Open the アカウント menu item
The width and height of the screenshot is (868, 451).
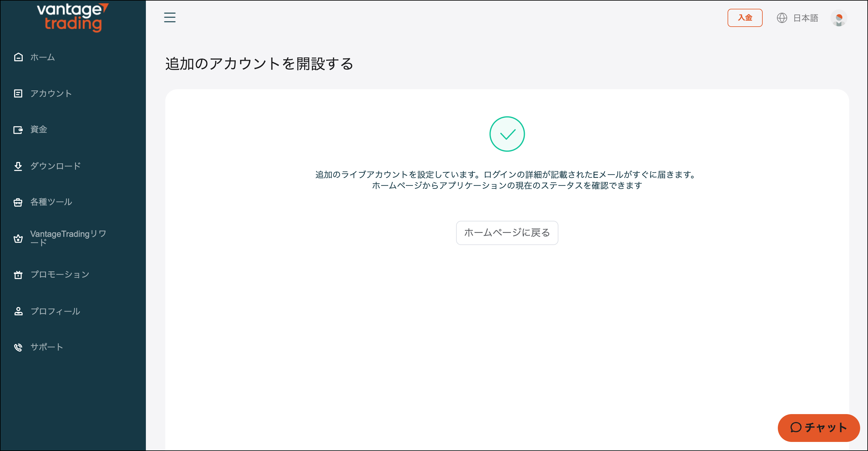pos(51,93)
